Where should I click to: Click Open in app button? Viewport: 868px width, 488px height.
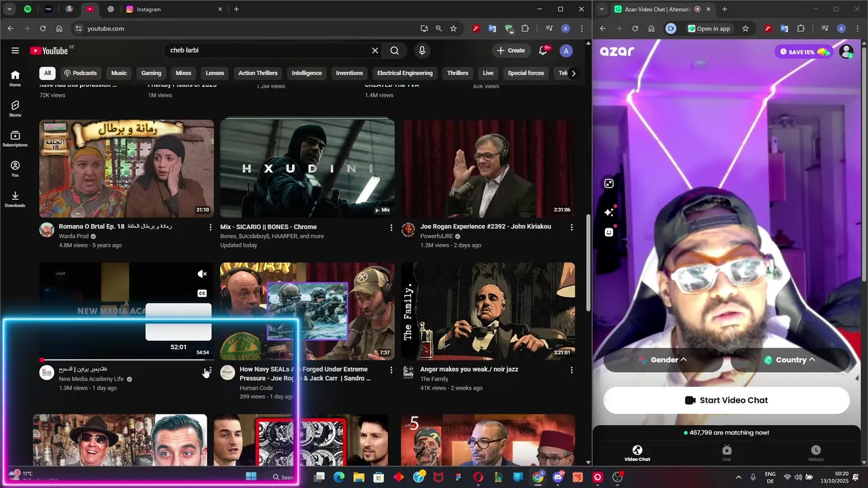[x=709, y=28]
